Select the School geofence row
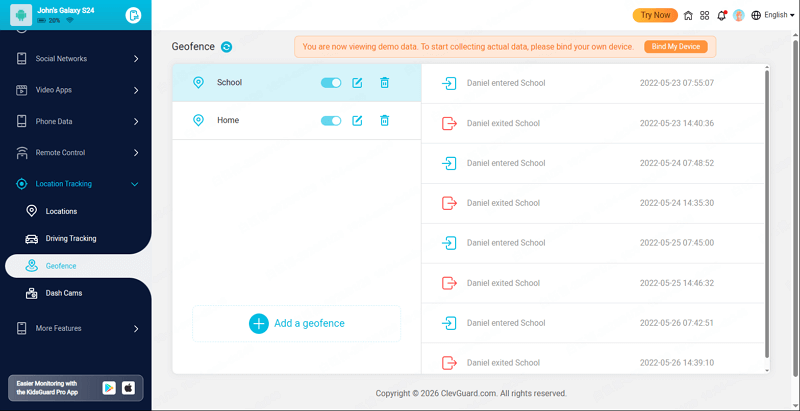The height and width of the screenshot is (411, 800). 296,83
